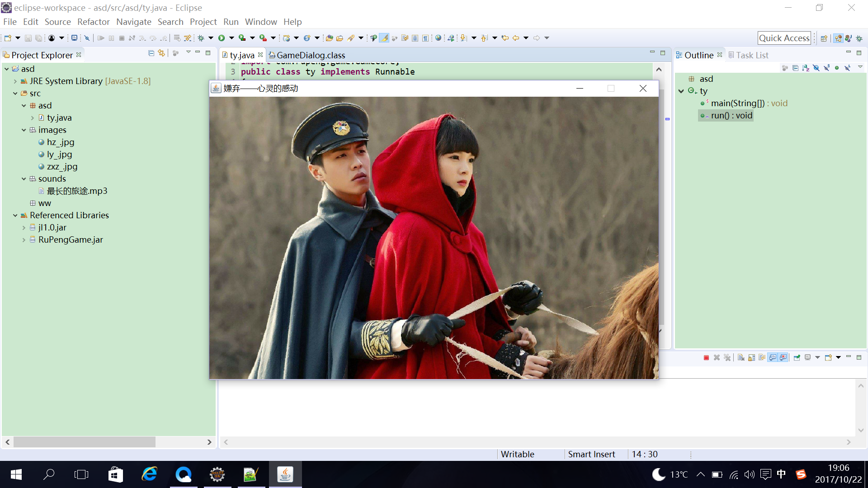
Task: Click the Clear Console icon
Action: [x=741, y=358]
